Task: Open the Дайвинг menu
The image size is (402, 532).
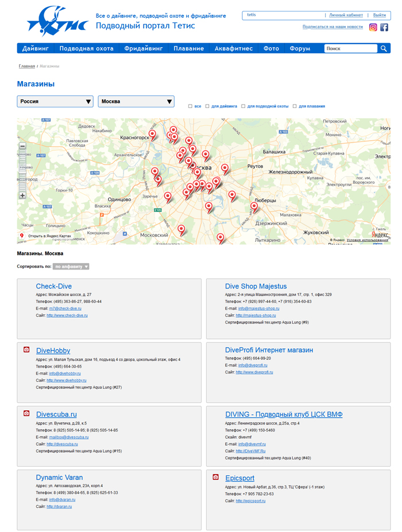Action: click(x=36, y=48)
